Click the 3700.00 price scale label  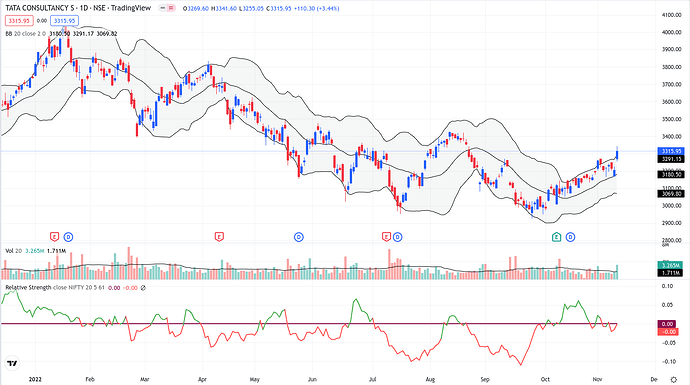[x=672, y=84]
